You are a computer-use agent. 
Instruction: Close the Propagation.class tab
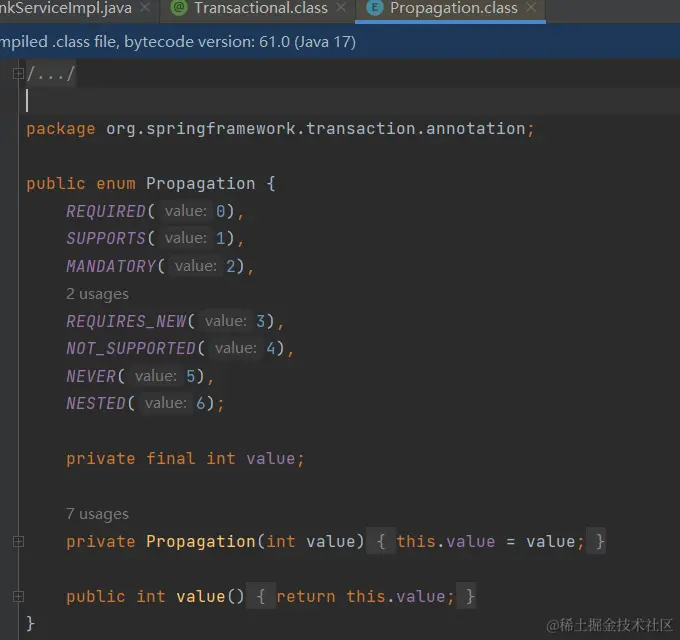coord(531,7)
